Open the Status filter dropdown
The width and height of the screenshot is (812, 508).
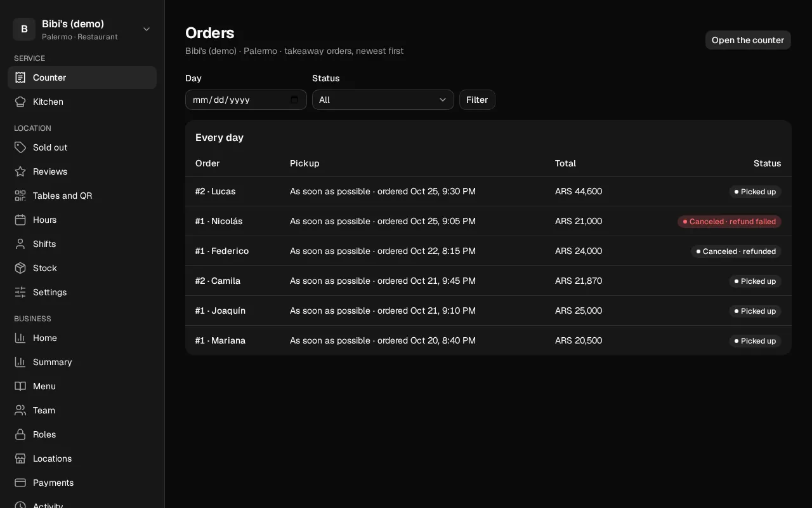(x=383, y=100)
